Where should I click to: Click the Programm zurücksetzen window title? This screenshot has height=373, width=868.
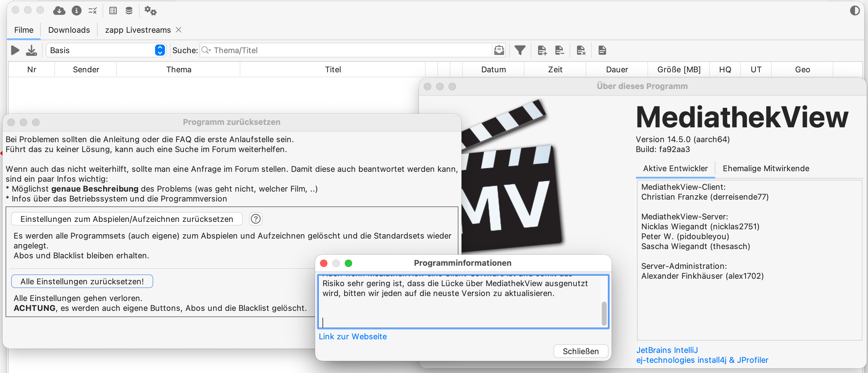tap(231, 122)
